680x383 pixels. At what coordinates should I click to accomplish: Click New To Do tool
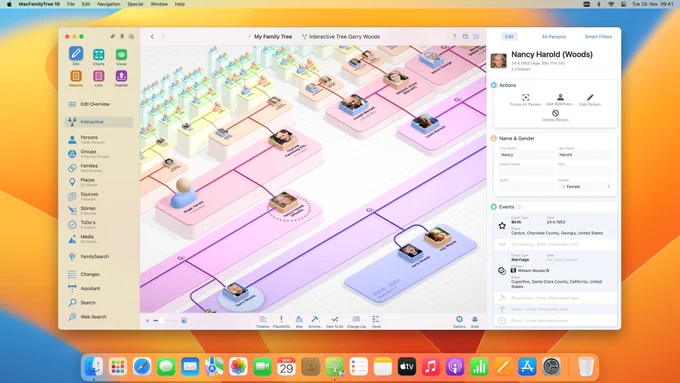335,321
